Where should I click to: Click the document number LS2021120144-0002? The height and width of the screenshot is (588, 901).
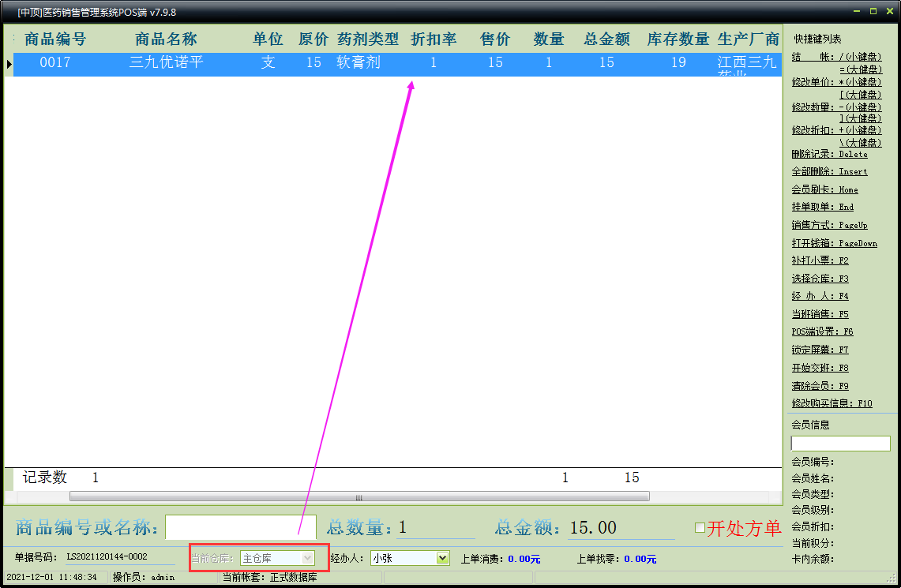tap(107, 557)
